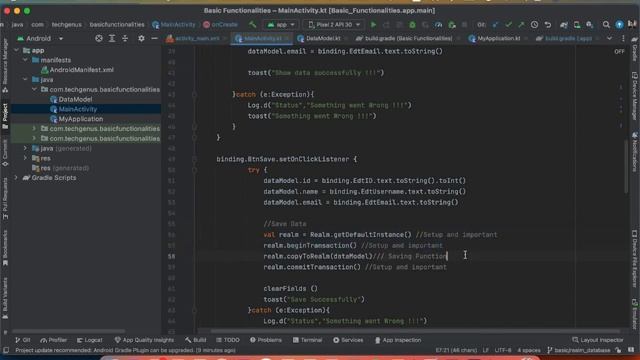Open the Layout Inspector tool window
This screenshot has height=360, width=640.
pyautogui.click(x=598, y=340)
